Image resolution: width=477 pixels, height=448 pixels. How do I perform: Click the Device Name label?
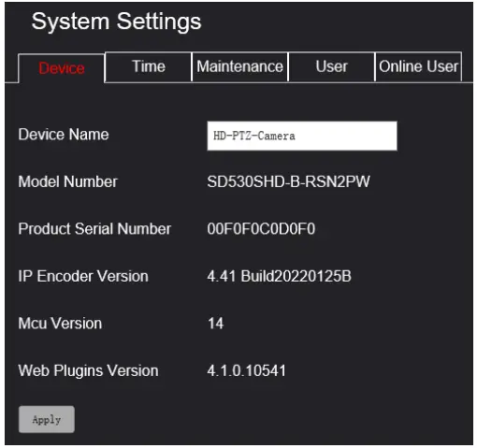[64, 135]
